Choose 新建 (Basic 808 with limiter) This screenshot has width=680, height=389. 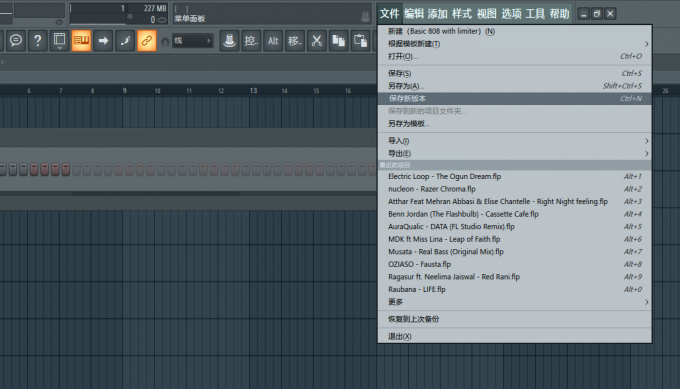pos(514,31)
